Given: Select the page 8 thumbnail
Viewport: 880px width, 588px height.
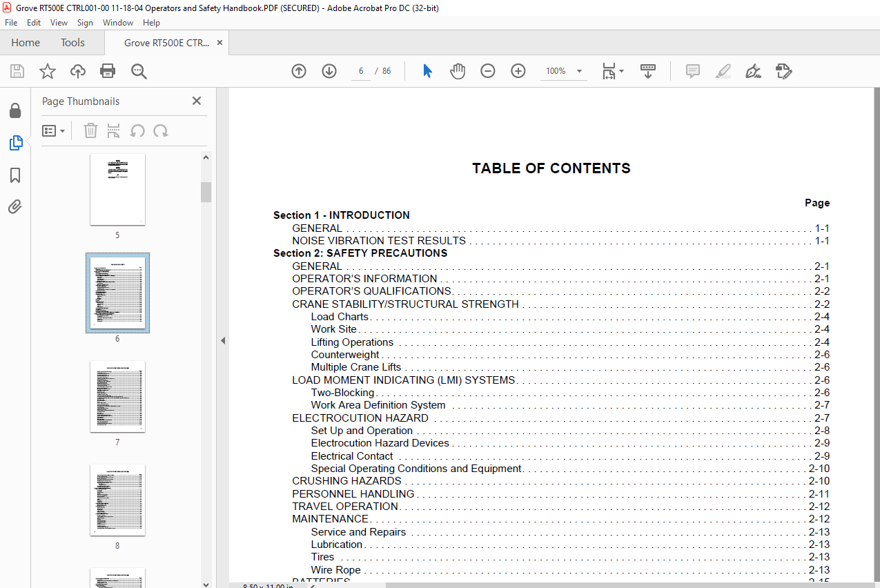Looking at the screenshot, I should [x=117, y=500].
